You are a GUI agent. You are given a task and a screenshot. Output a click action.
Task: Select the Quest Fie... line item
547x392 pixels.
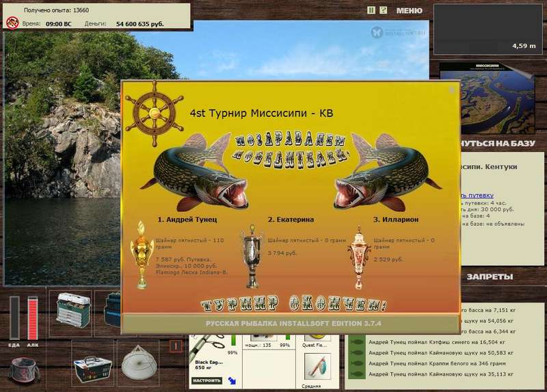[x=315, y=345]
